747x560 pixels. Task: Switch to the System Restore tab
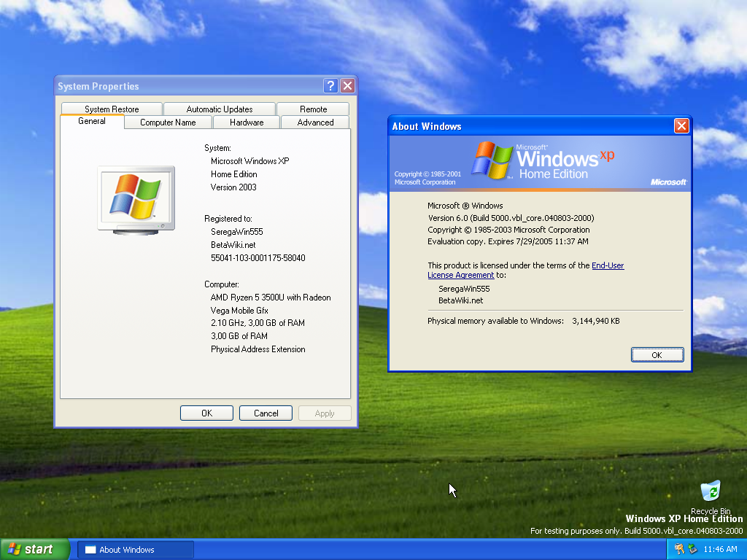tap(112, 109)
